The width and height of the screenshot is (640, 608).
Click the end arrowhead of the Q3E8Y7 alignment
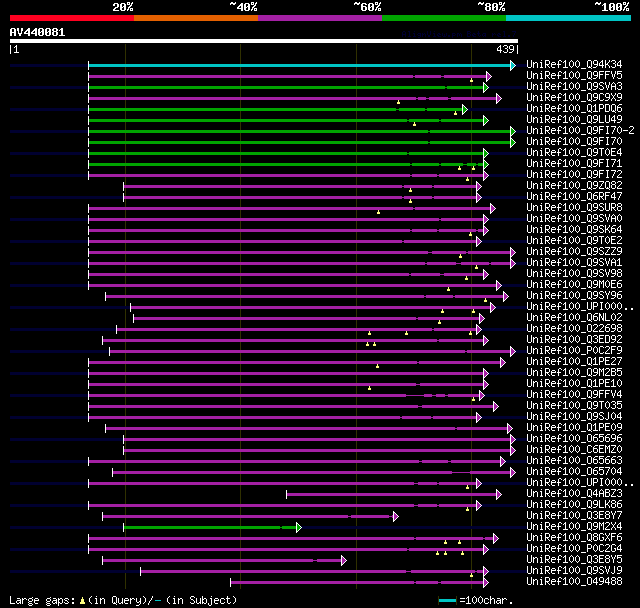[396, 517]
